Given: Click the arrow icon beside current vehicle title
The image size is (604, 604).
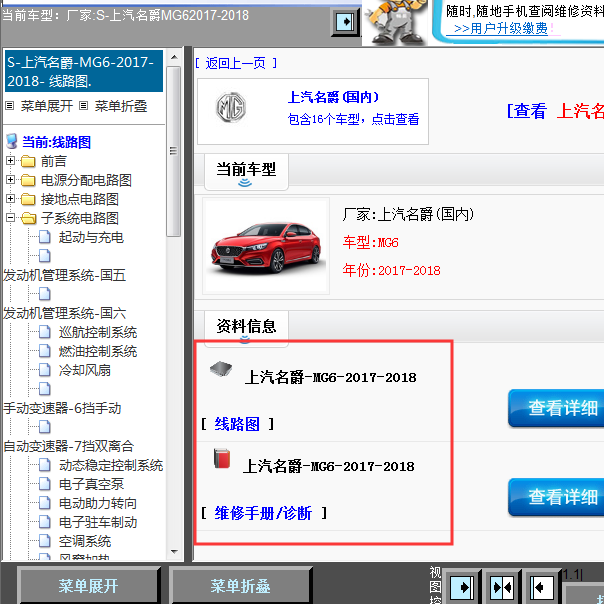Looking at the screenshot, I should 346,22.
